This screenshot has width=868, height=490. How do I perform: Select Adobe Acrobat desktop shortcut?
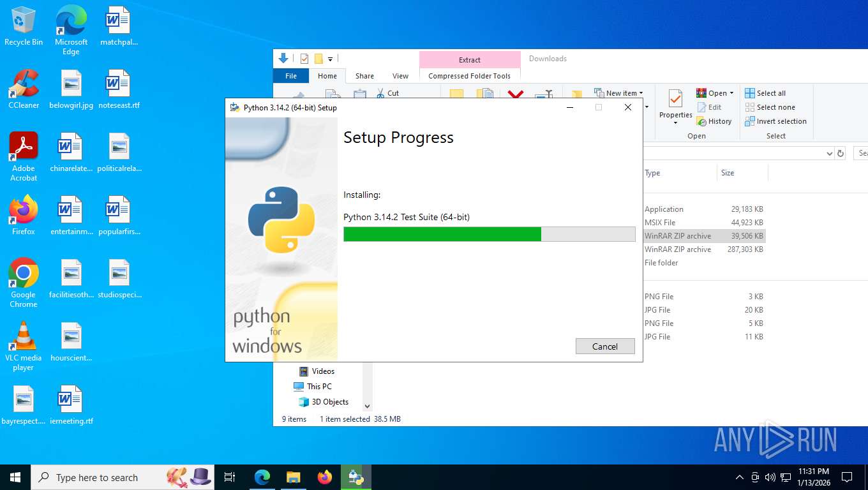click(x=24, y=157)
